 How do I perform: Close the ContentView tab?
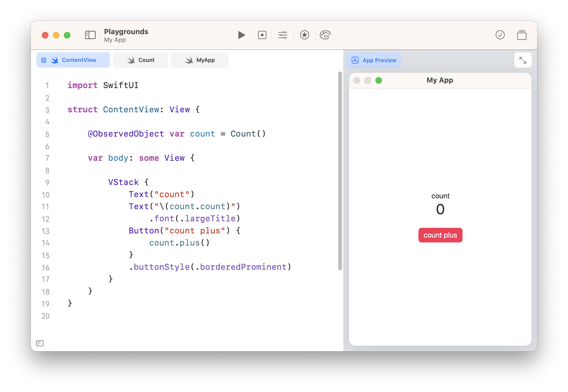pos(44,60)
